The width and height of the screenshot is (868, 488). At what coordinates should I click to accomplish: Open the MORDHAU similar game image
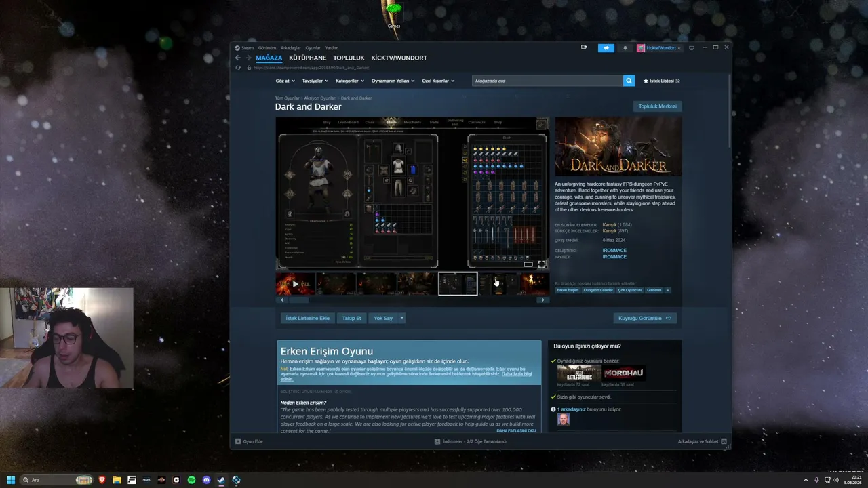click(x=623, y=373)
